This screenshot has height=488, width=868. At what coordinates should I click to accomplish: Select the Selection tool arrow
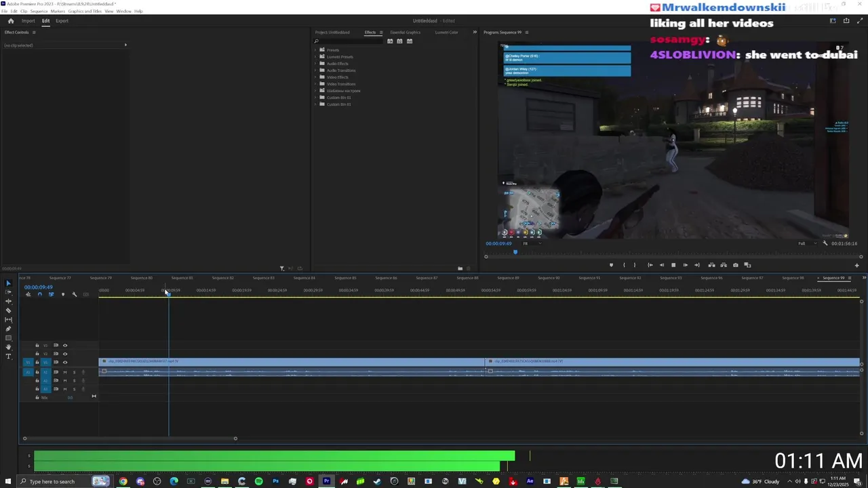pos(8,283)
